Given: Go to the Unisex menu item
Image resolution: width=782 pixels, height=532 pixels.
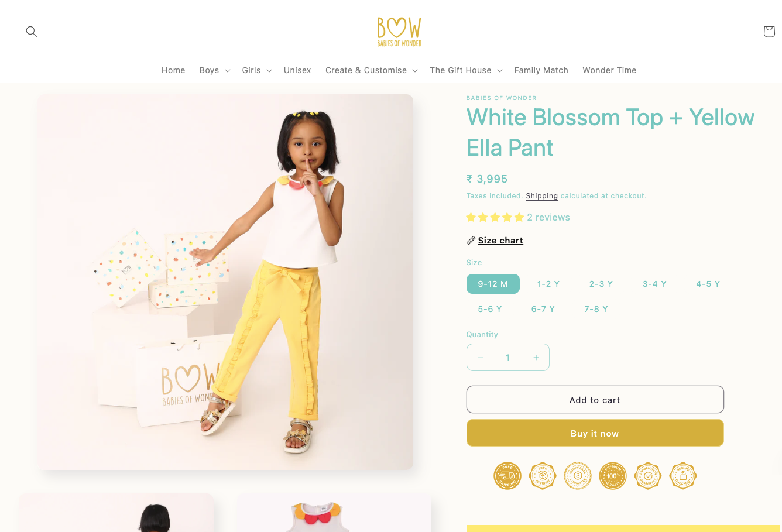Looking at the screenshot, I should pyautogui.click(x=297, y=70).
